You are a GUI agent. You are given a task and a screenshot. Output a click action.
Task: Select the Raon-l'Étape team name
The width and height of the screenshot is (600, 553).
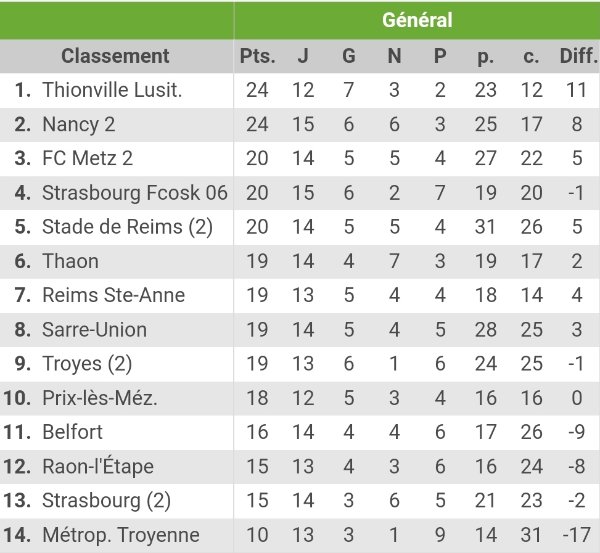click(x=98, y=466)
